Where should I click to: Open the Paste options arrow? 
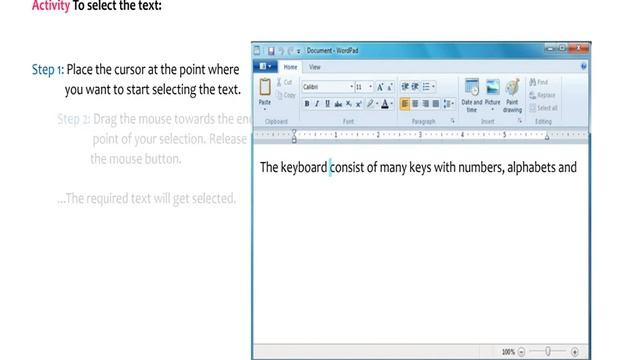(265, 109)
